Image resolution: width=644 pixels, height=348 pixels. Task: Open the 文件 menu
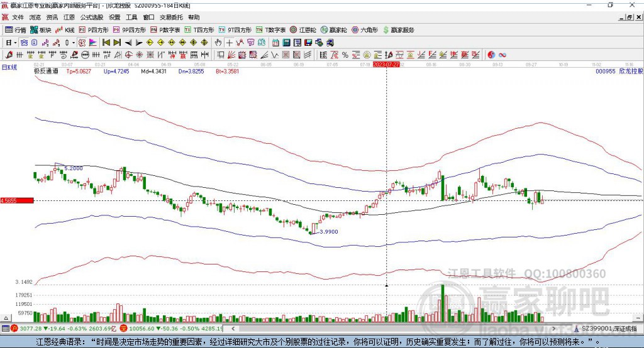click(18, 17)
